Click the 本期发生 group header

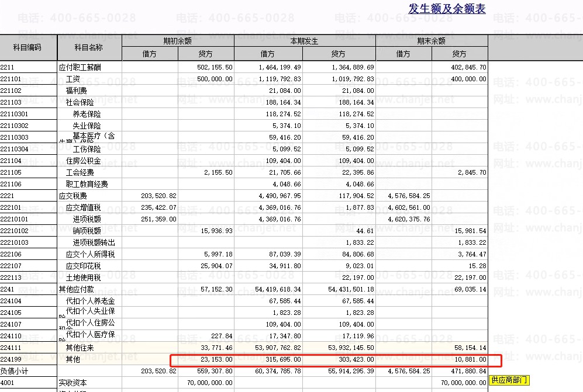click(305, 41)
